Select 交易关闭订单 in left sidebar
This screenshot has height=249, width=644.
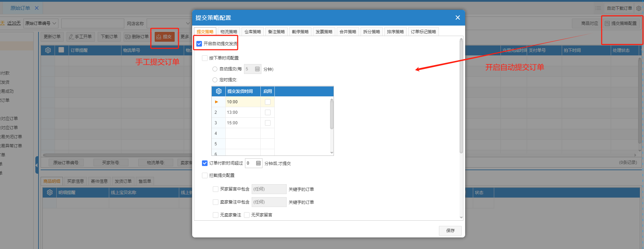(x=11, y=137)
